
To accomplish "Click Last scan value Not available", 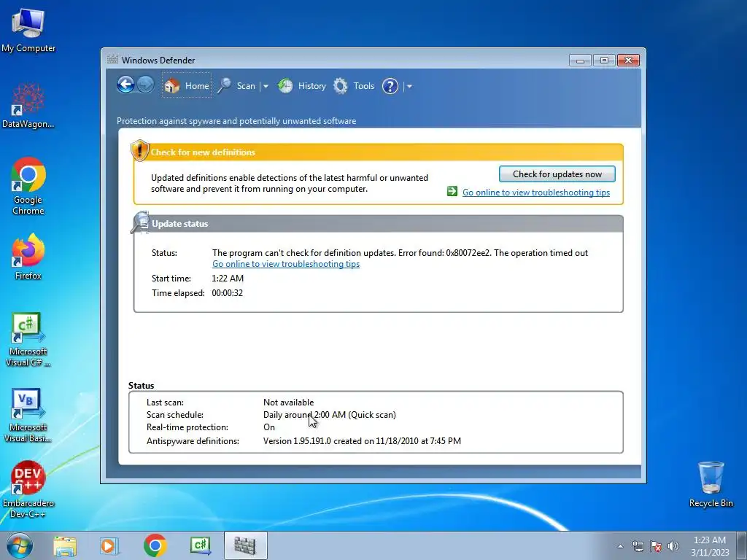I will [x=288, y=402].
